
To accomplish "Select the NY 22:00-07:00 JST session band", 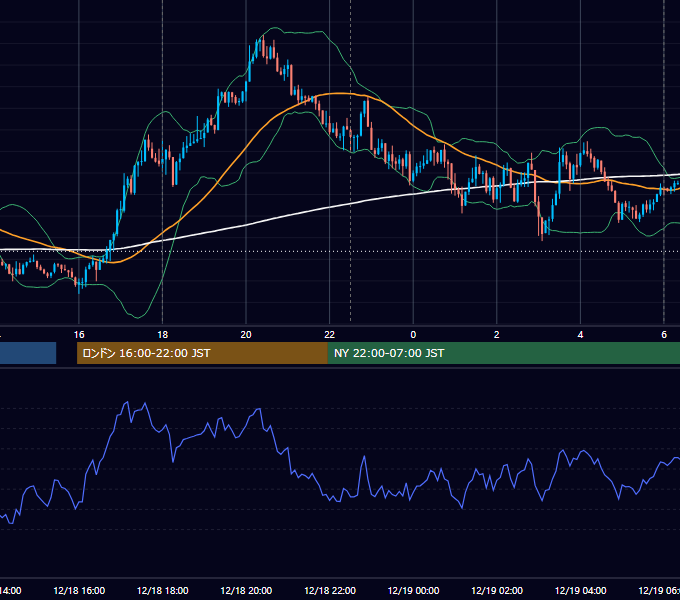I will pyautogui.click(x=503, y=353).
